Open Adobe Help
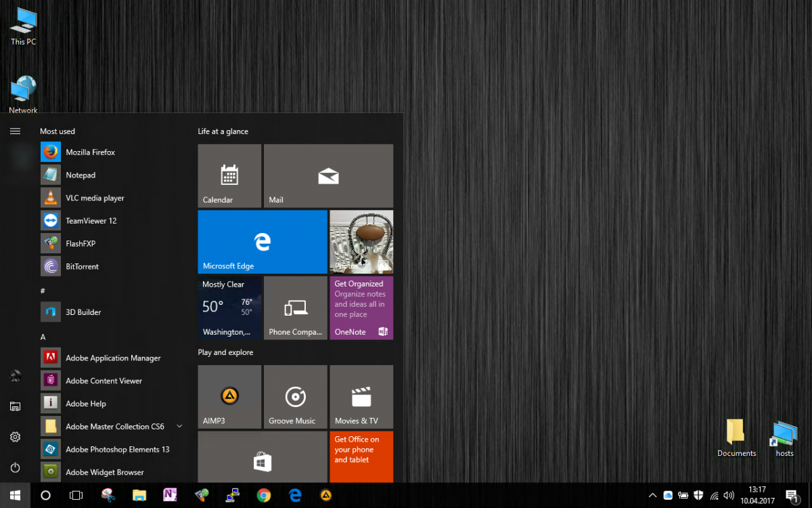This screenshot has height=508, width=812. point(112,404)
